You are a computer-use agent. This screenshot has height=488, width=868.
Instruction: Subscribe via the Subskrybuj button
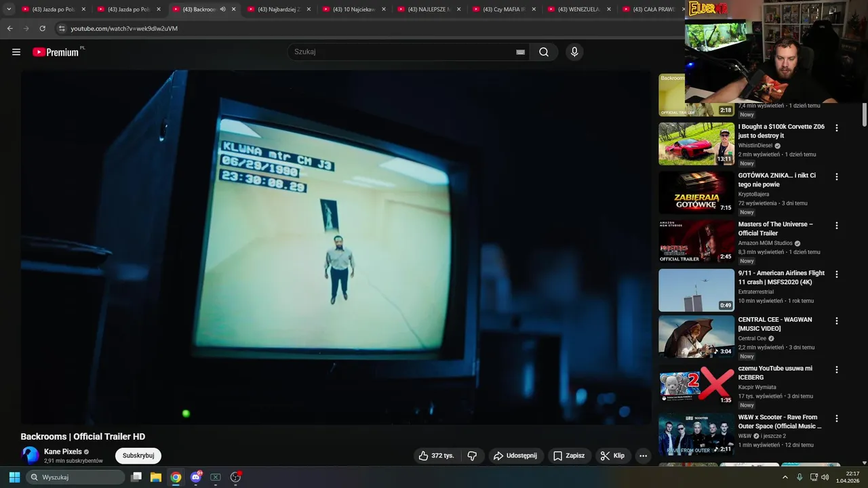pyautogui.click(x=138, y=455)
